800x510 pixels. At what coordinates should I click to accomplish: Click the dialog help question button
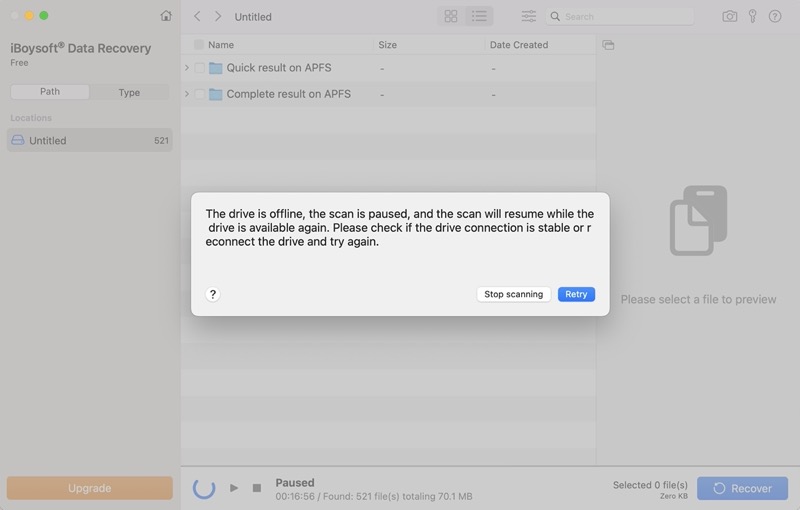213,294
